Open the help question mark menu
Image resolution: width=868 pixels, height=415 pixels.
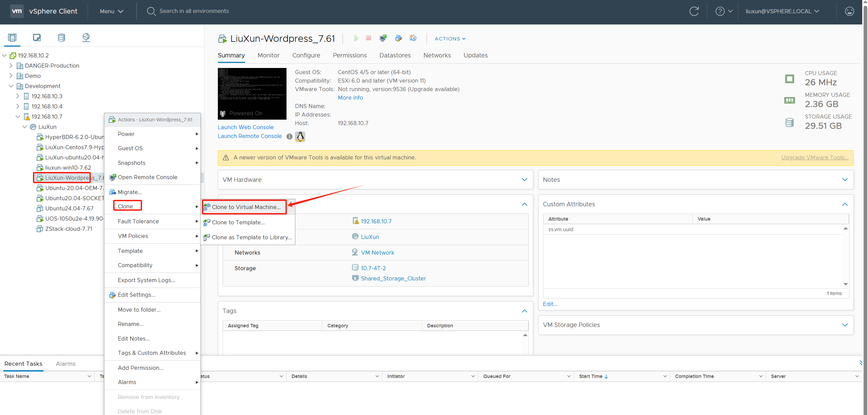[724, 11]
